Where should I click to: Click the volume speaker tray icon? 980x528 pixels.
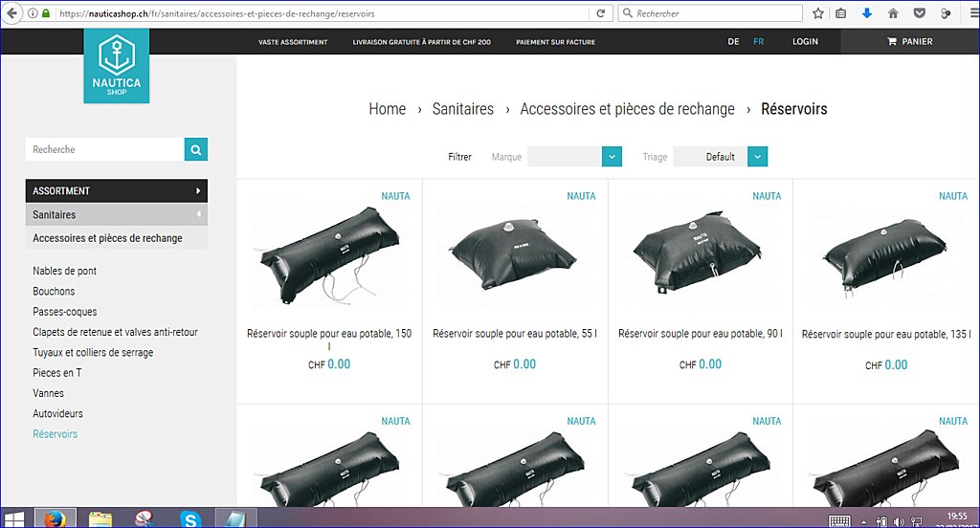[x=899, y=521]
